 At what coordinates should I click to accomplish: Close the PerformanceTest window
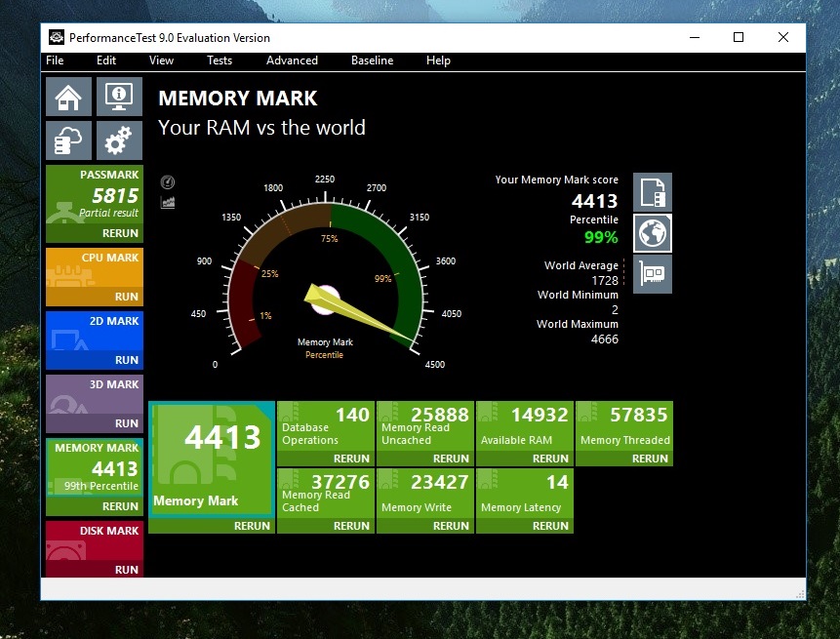[783, 37]
